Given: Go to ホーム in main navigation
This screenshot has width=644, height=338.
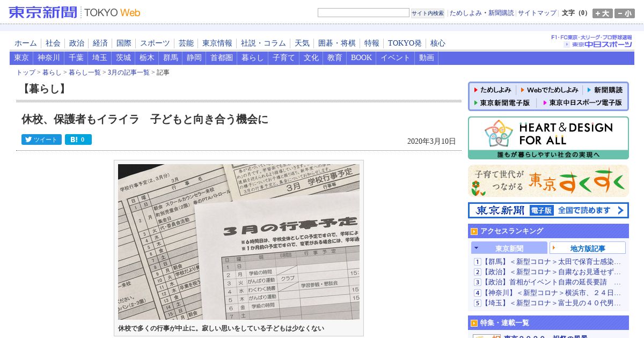Looking at the screenshot, I should 26,43.
